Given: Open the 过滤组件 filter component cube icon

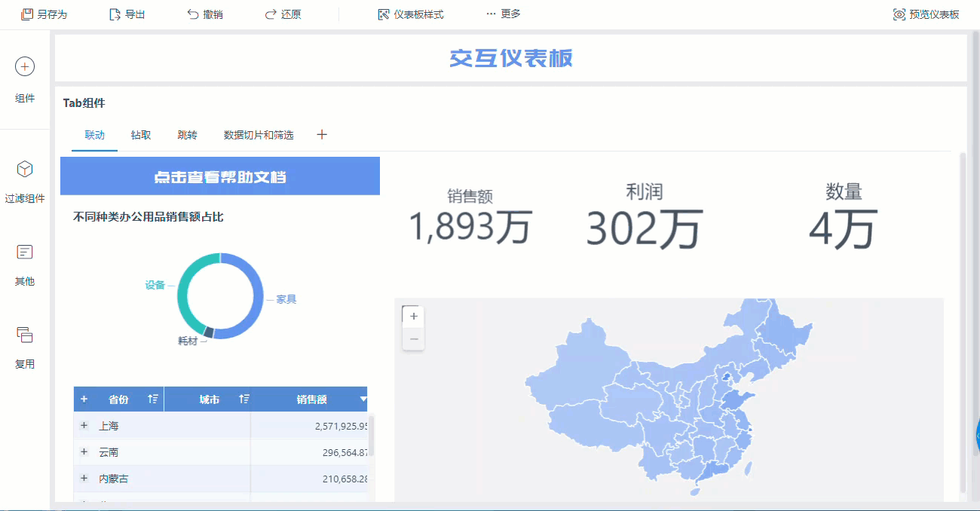Looking at the screenshot, I should [25, 169].
